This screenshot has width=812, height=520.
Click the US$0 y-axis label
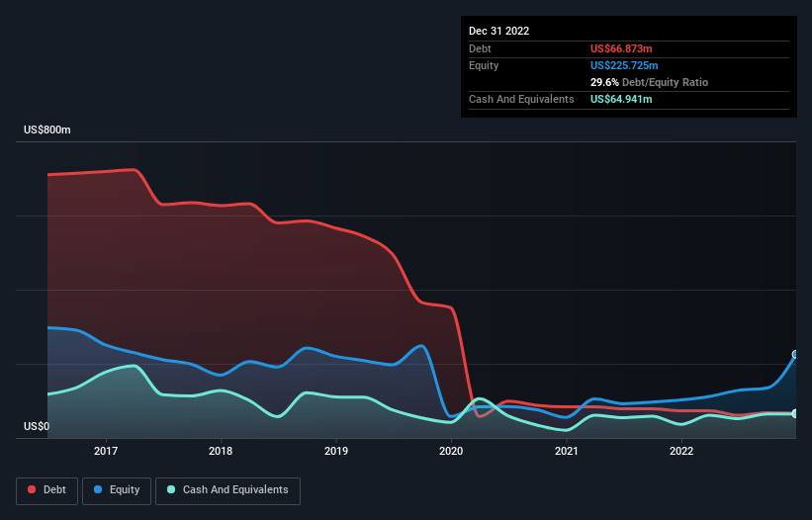(37, 426)
